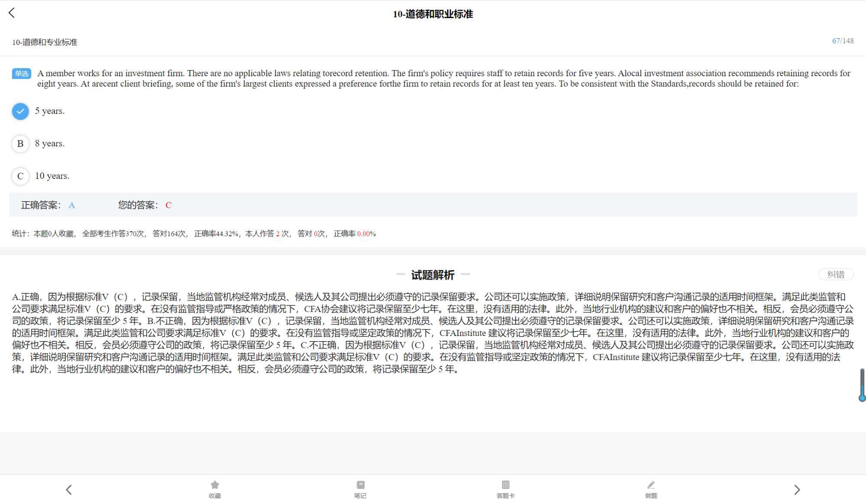
Task: Click the 试题解析 section header
Action: (x=433, y=275)
